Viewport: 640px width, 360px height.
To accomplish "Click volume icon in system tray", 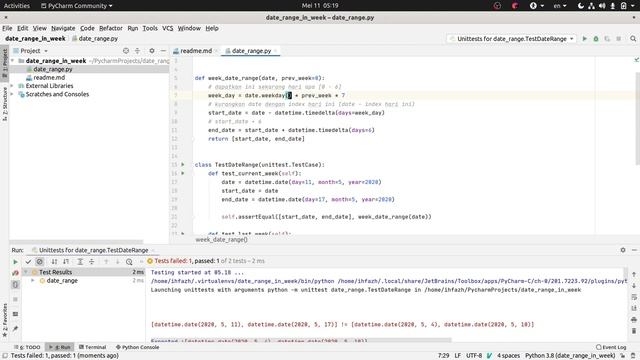I will click(x=602, y=6).
